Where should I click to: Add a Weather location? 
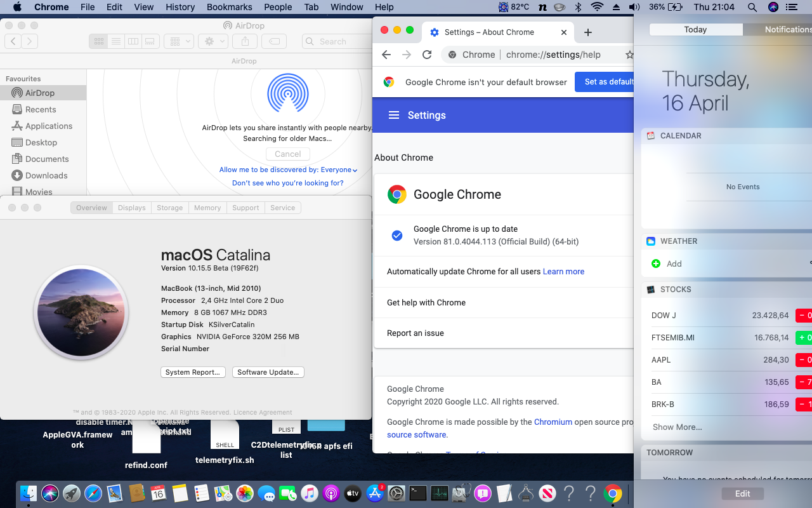click(667, 264)
